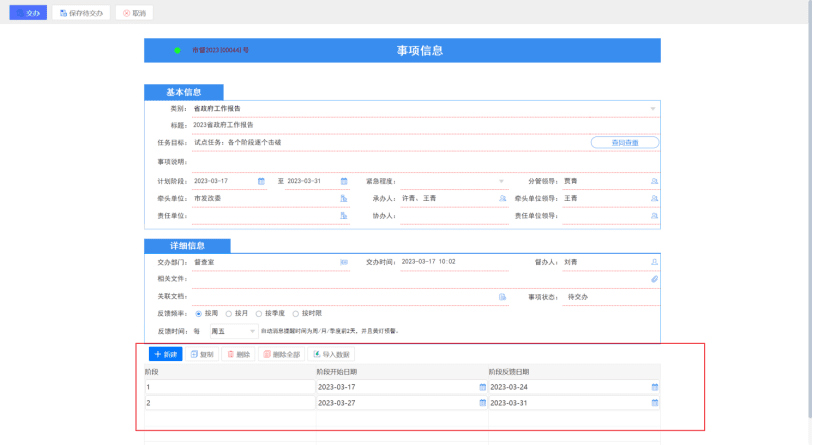
Task: Open the 类别 category dropdown arrow
Action: pos(653,109)
